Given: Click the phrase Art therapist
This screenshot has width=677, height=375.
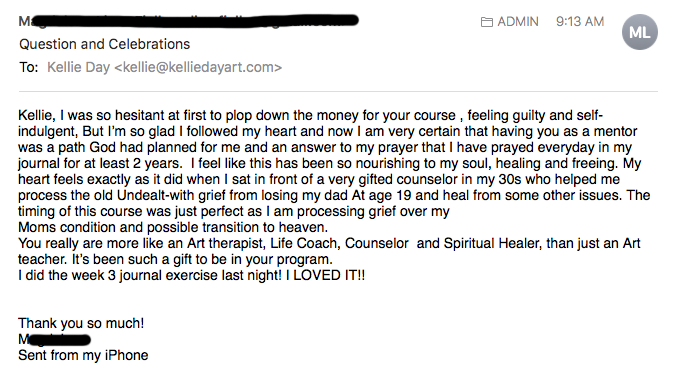Looking at the screenshot, I should coord(225,243).
